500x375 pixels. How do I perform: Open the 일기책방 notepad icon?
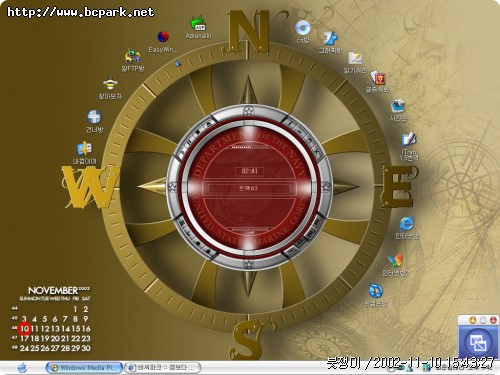355,62
